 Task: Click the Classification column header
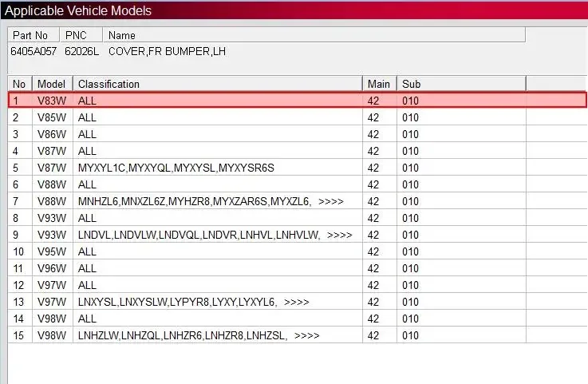(218, 84)
